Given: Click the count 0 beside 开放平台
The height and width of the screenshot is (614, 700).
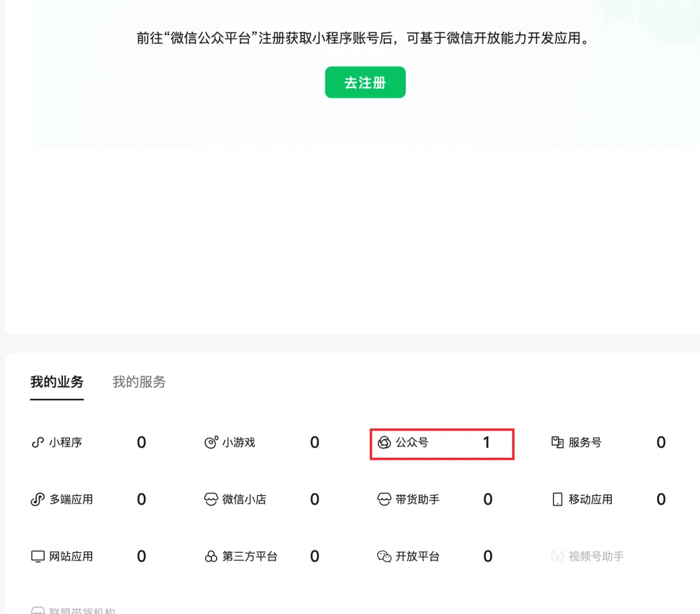Looking at the screenshot, I should [488, 556].
